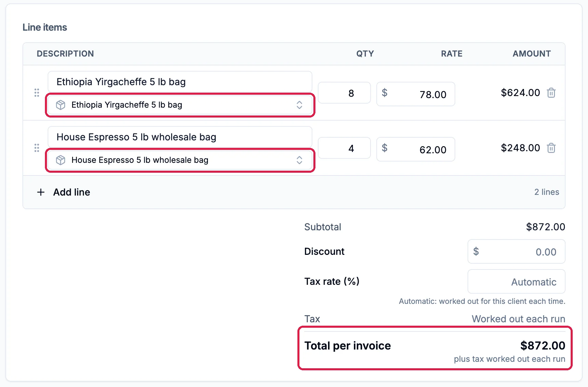Select the $624.00 amount
This screenshot has height=387, width=588.
pos(520,93)
